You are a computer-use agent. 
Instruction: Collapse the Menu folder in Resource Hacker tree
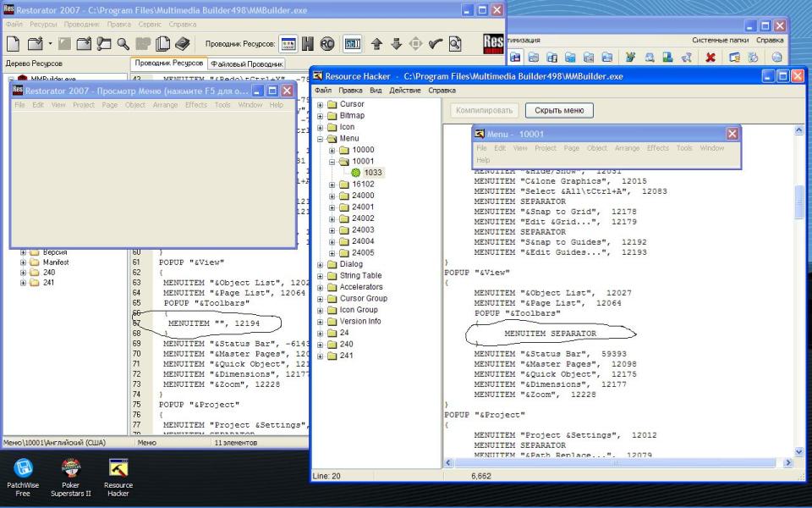point(320,138)
